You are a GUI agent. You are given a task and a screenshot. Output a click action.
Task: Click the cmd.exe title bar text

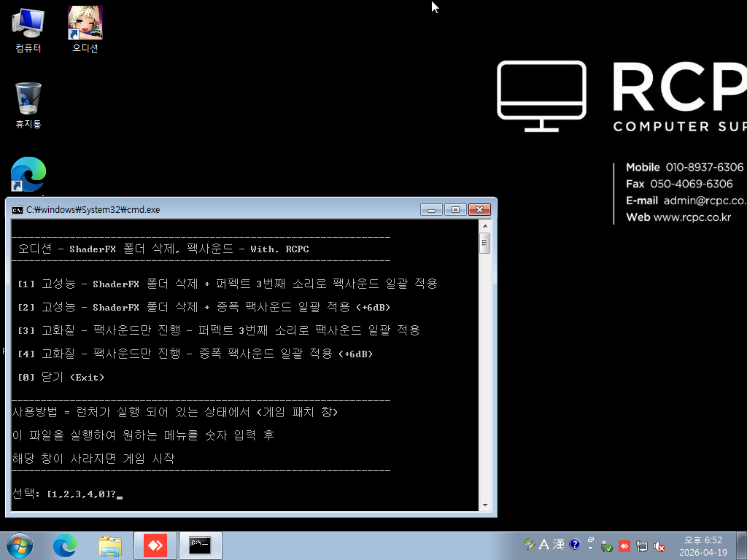93,209
